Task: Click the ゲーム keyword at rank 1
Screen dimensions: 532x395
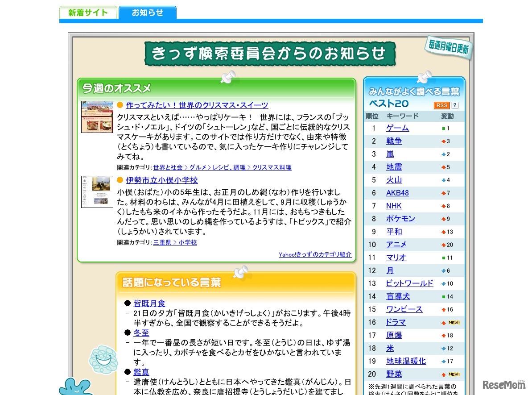Action: click(x=398, y=128)
